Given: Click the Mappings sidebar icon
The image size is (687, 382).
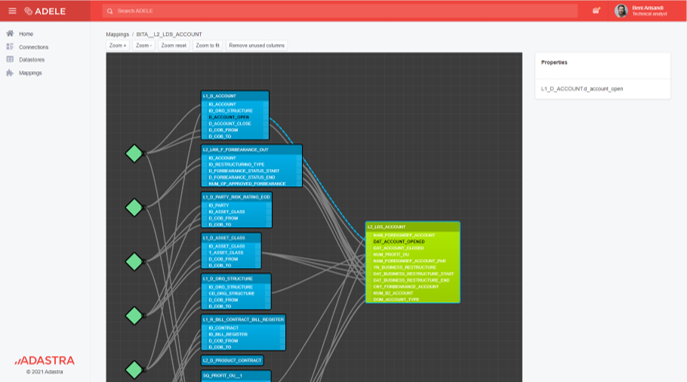Looking at the screenshot, I should [x=10, y=73].
